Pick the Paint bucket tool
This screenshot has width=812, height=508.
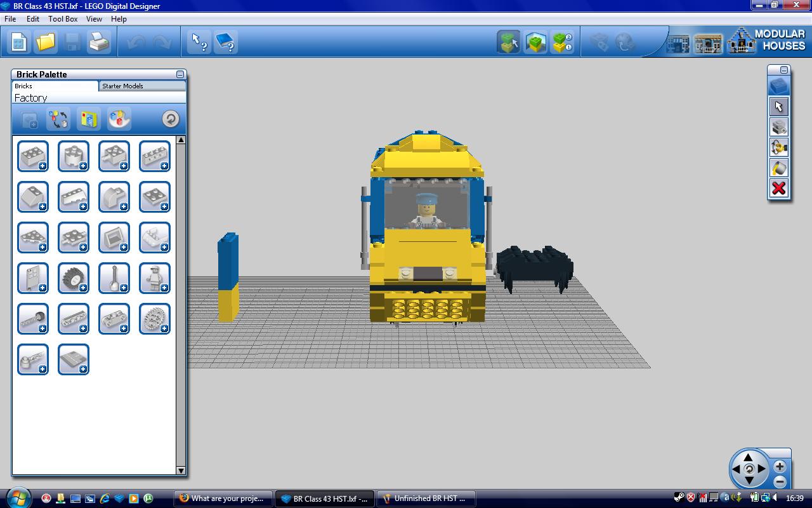pyautogui.click(x=778, y=167)
